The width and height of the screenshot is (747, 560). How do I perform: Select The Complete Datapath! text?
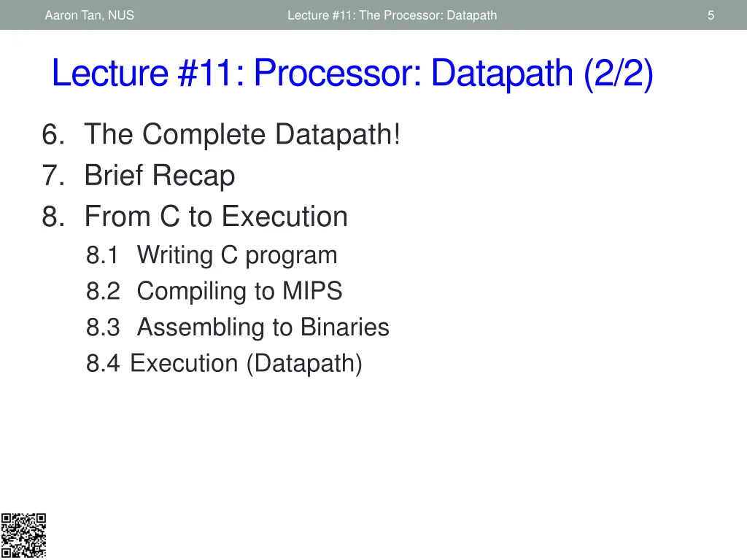tap(242, 135)
